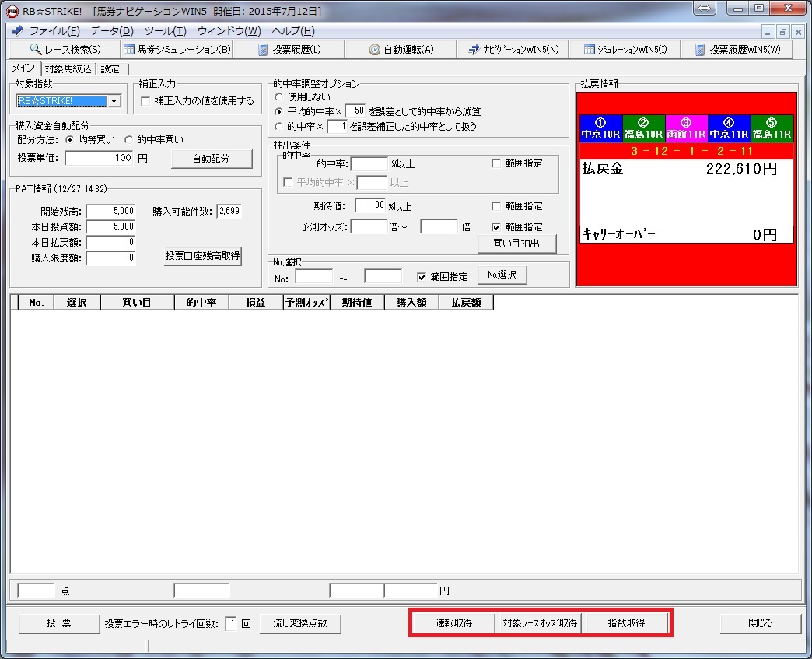
Task: Open the データ(D) menu
Action: click(112, 31)
